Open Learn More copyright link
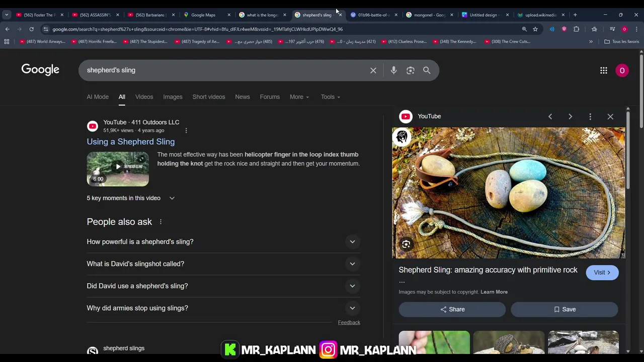644x362 pixels. [494, 292]
